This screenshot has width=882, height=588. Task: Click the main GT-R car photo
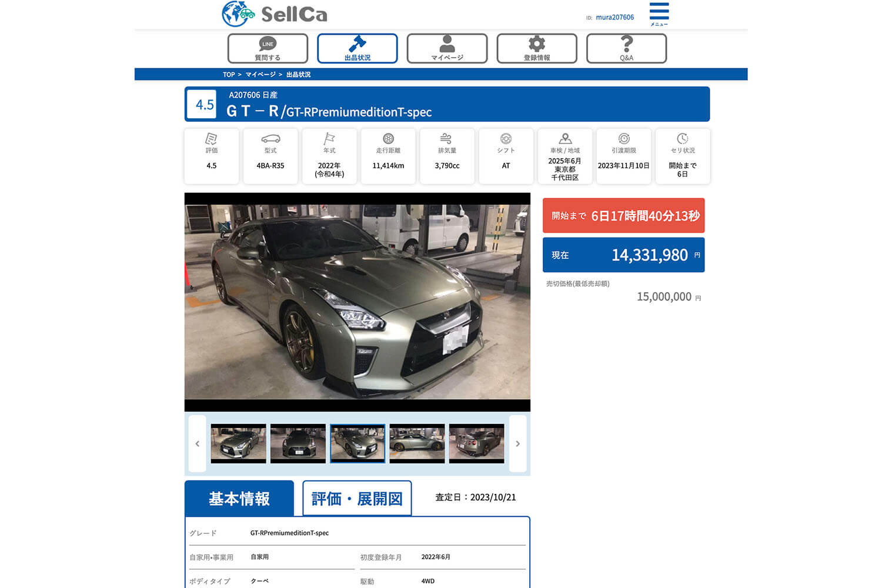point(358,302)
